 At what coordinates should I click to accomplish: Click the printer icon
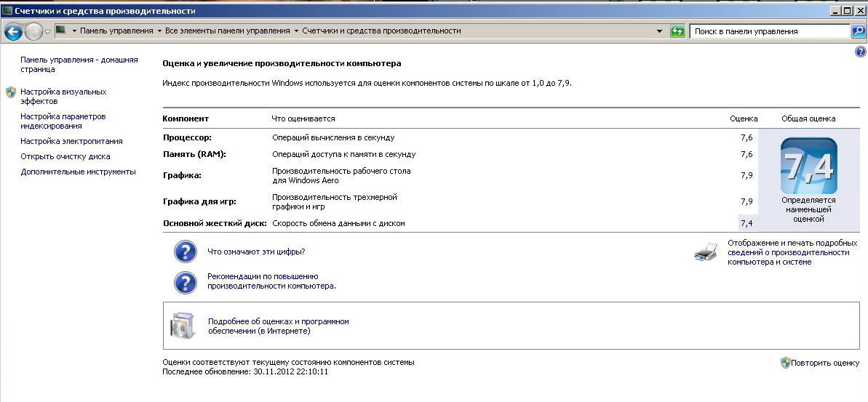click(706, 252)
